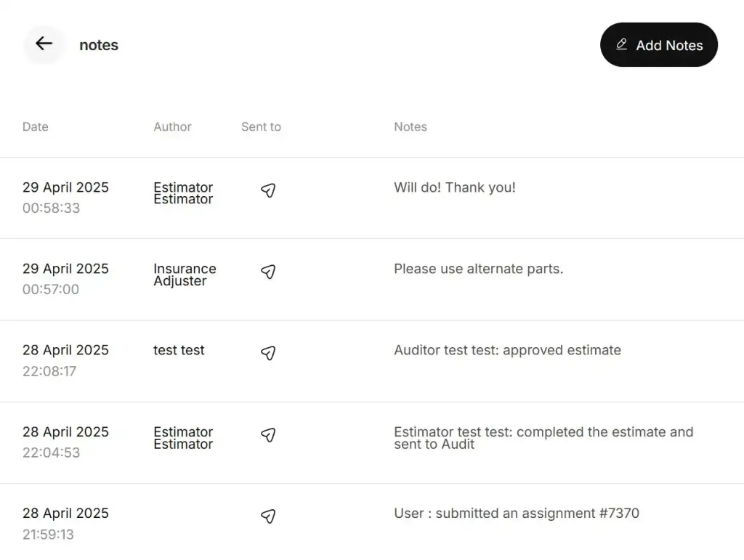Click the Sent to column header
This screenshot has width=744, height=560.
click(261, 126)
